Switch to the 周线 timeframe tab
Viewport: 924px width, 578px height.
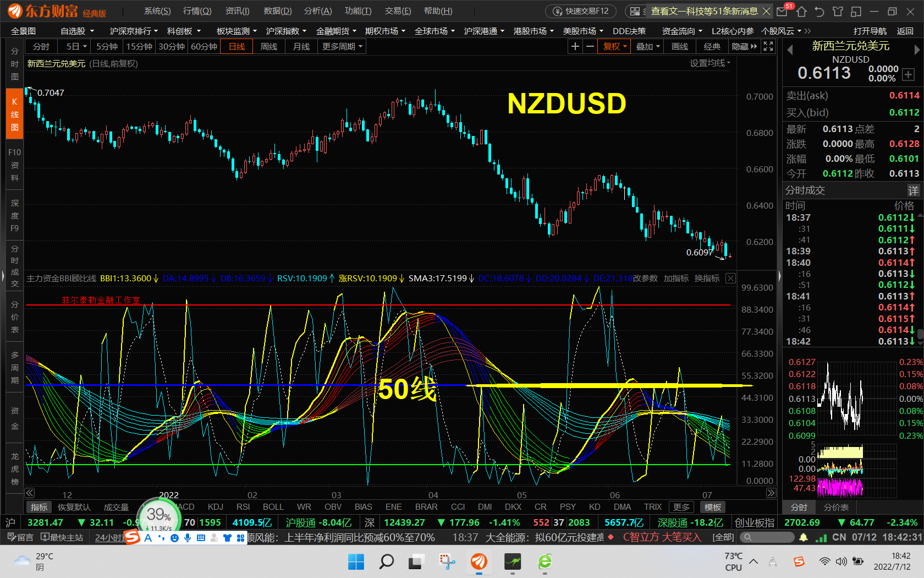(268, 46)
